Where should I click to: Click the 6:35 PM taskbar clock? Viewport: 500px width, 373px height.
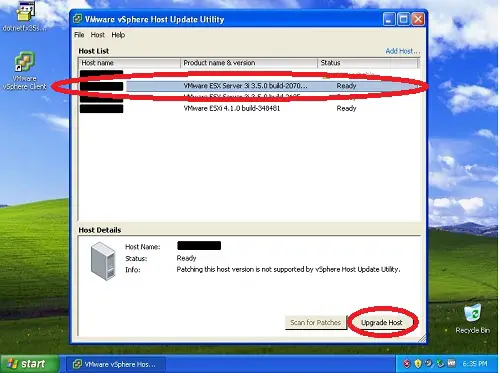pyautogui.click(x=475, y=364)
